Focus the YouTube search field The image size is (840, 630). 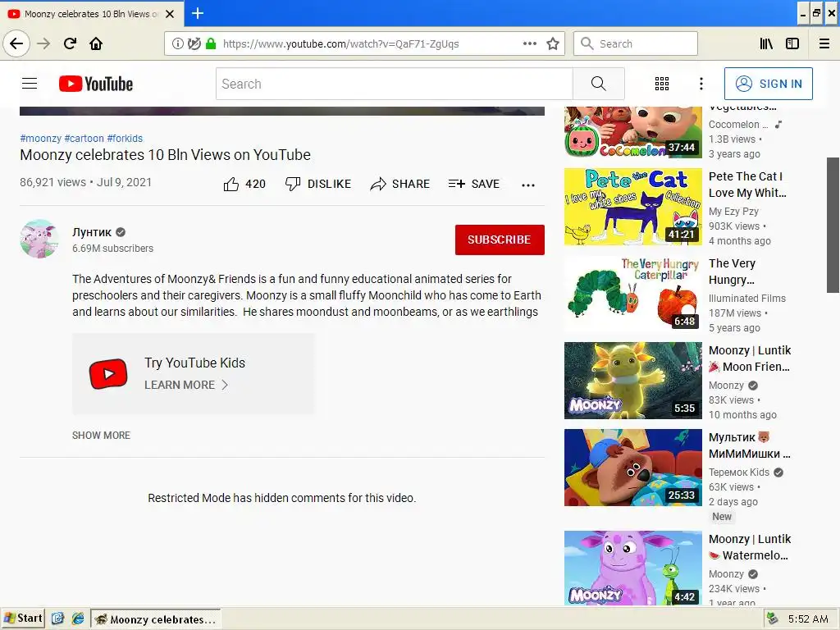click(x=395, y=84)
